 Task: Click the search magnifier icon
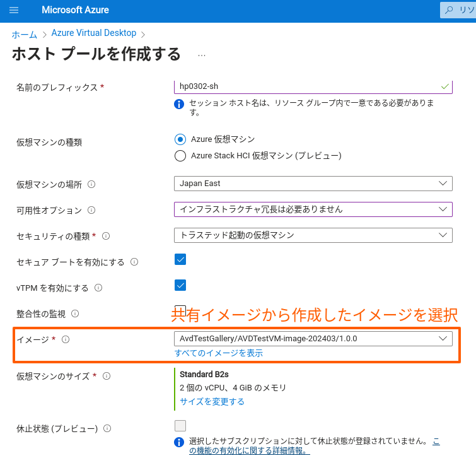[449, 10]
